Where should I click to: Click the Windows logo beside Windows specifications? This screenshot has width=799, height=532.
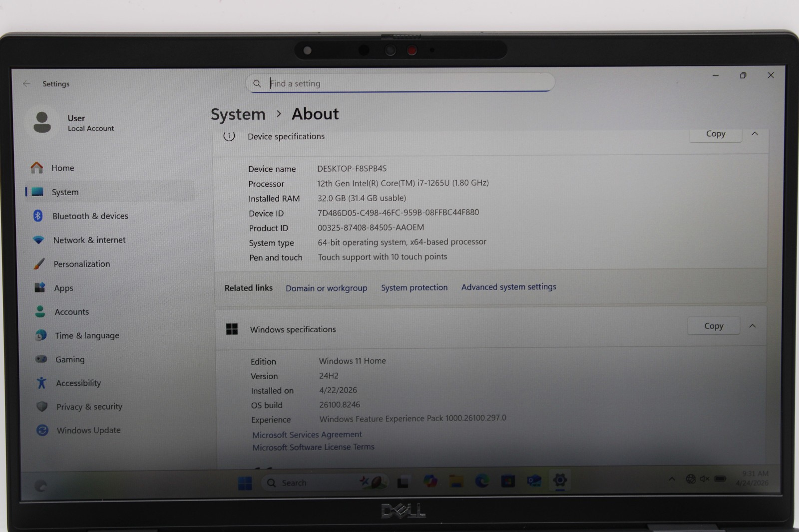[x=232, y=329]
